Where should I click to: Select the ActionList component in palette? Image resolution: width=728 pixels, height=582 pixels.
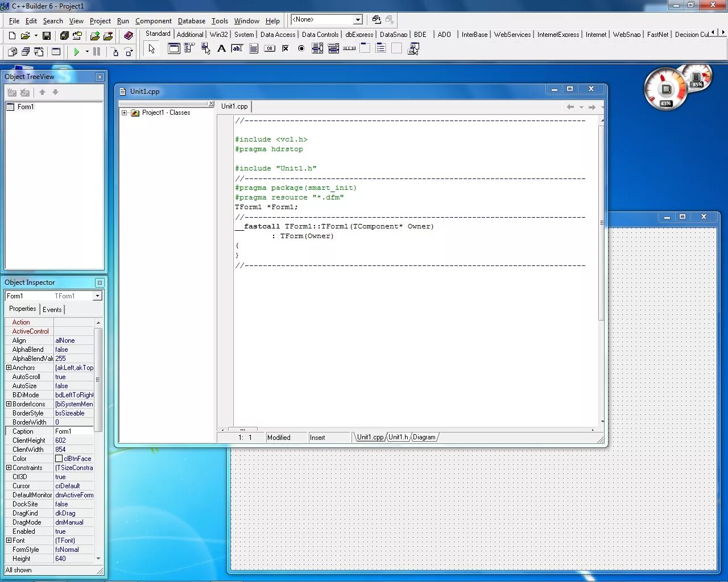point(413,48)
